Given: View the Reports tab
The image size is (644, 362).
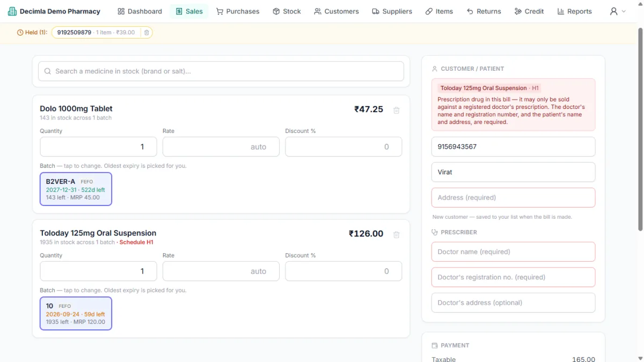Looking at the screenshot, I should (574, 11).
